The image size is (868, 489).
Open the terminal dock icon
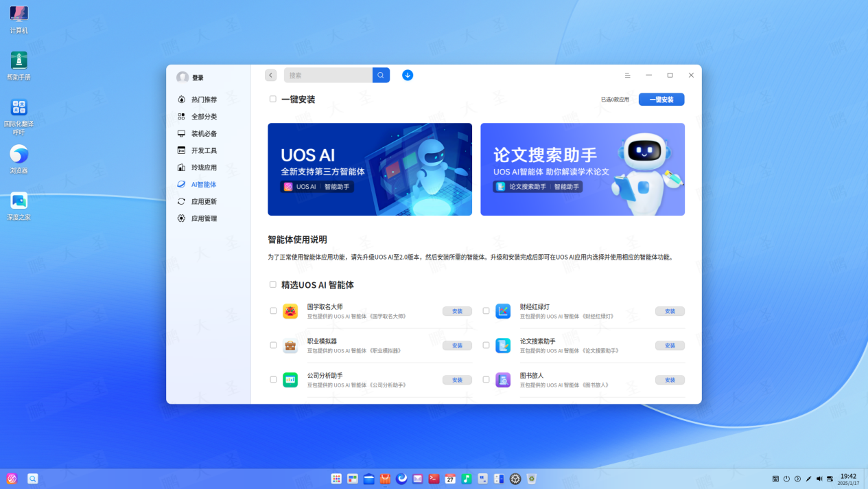434,479
